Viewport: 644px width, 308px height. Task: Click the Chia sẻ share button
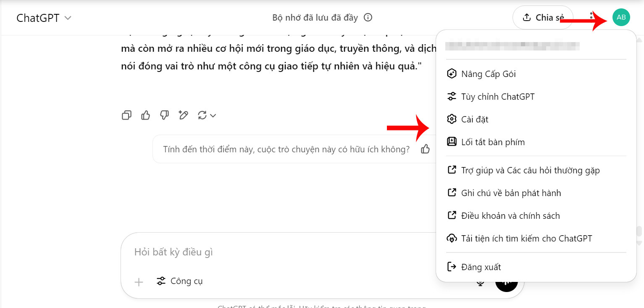(542, 18)
